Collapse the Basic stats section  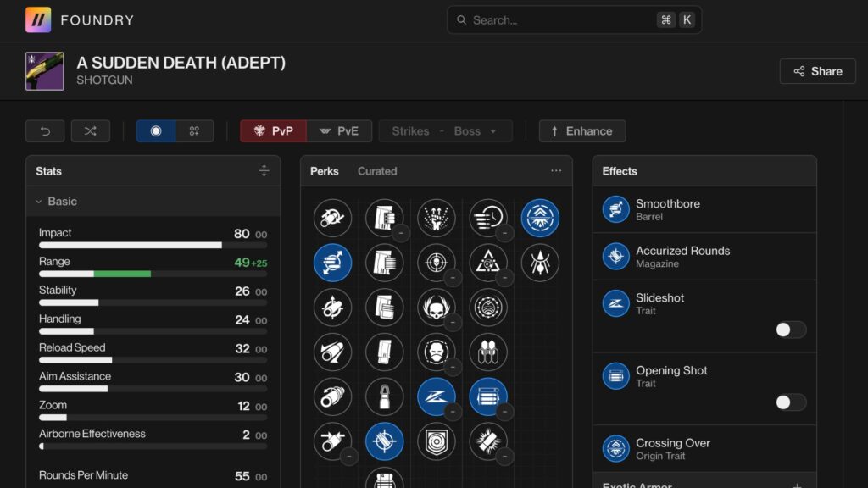pos(39,202)
